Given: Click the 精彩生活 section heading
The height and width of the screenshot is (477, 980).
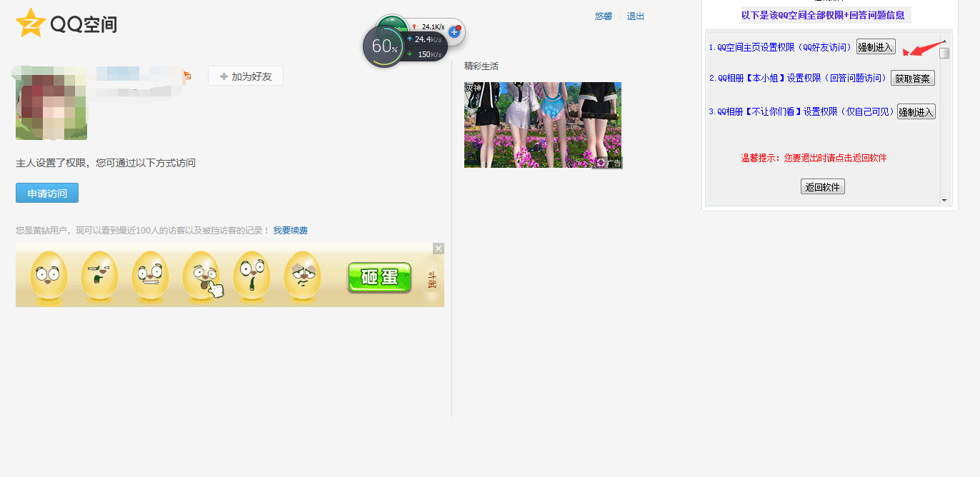Looking at the screenshot, I should pyautogui.click(x=481, y=66).
